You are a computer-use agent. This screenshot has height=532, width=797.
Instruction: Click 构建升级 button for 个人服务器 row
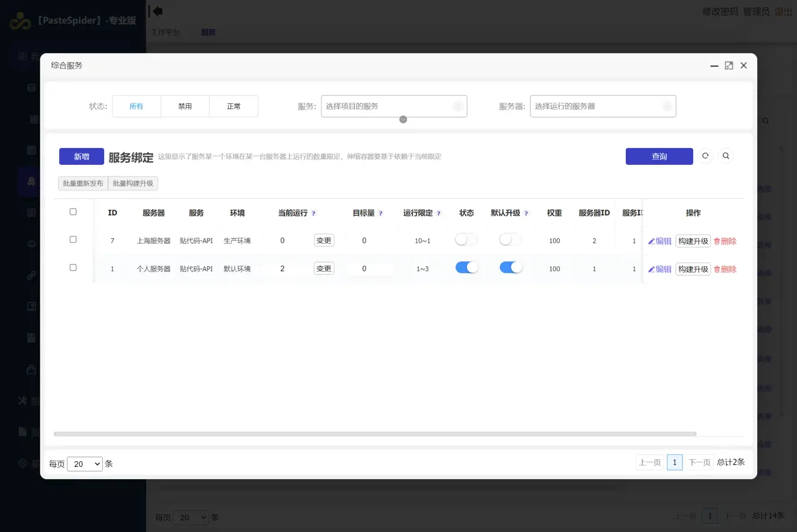[693, 269]
